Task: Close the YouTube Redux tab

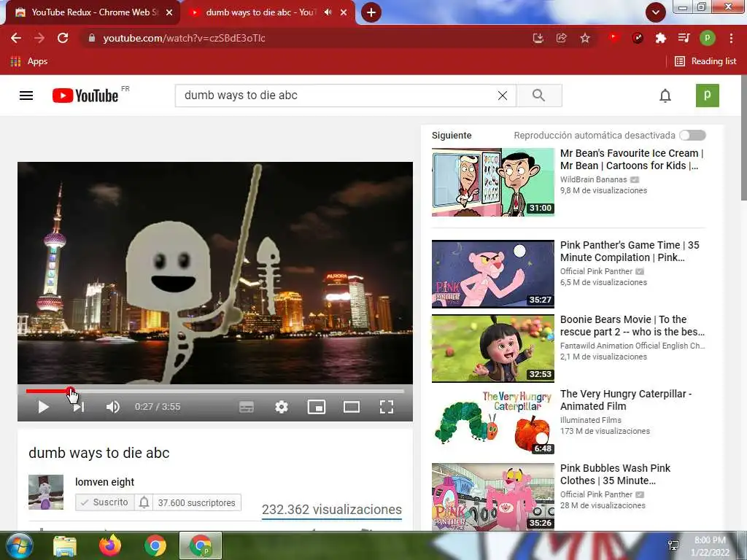Action: click(x=169, y=12)
